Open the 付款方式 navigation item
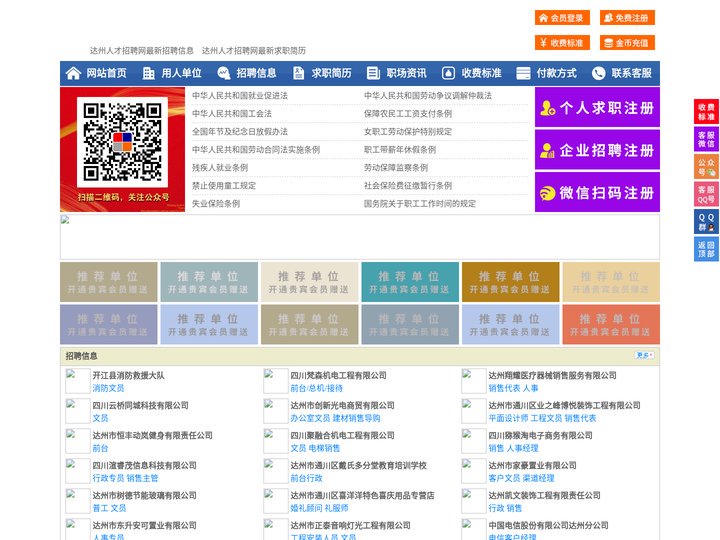The image size is (720, 540). (x=557, y=73)
